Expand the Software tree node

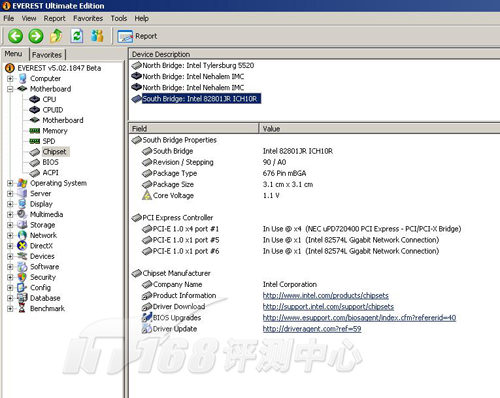(x=10, y=267)
